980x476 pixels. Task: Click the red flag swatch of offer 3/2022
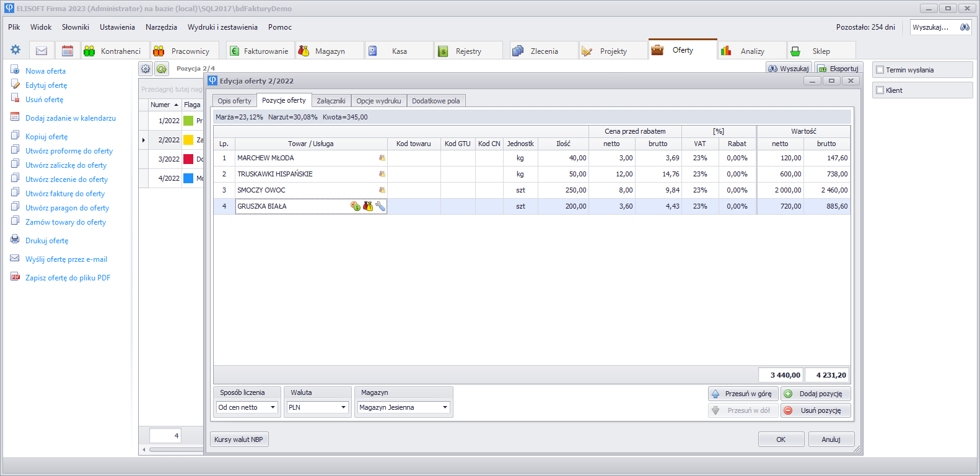[188, 159]
